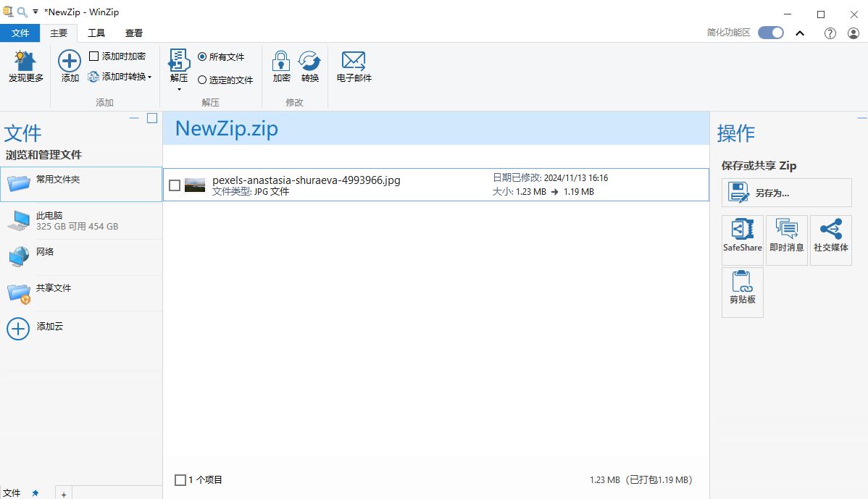The height and width of the screenshot is (499, 868).
Task: Click the SafeShare icon
Action: click(x=743, y=228)
